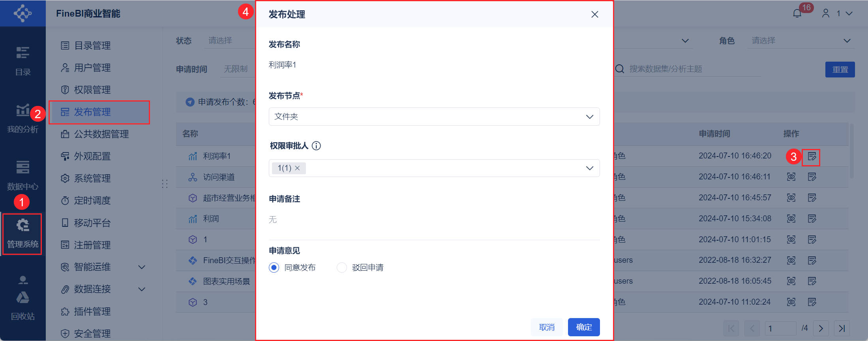The height and width of the screenshot is (341, 868).
Task: Click the permission approver info icon
Action: (316, 146)
